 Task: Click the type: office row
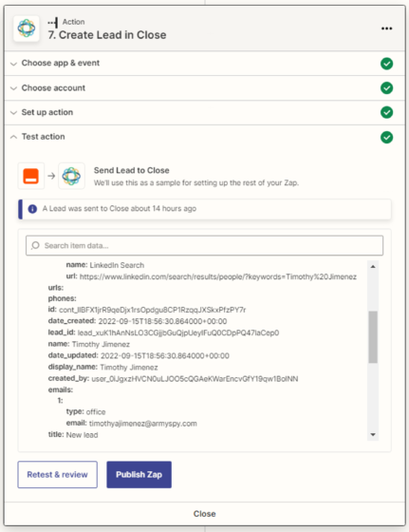(x=85, y=411)
